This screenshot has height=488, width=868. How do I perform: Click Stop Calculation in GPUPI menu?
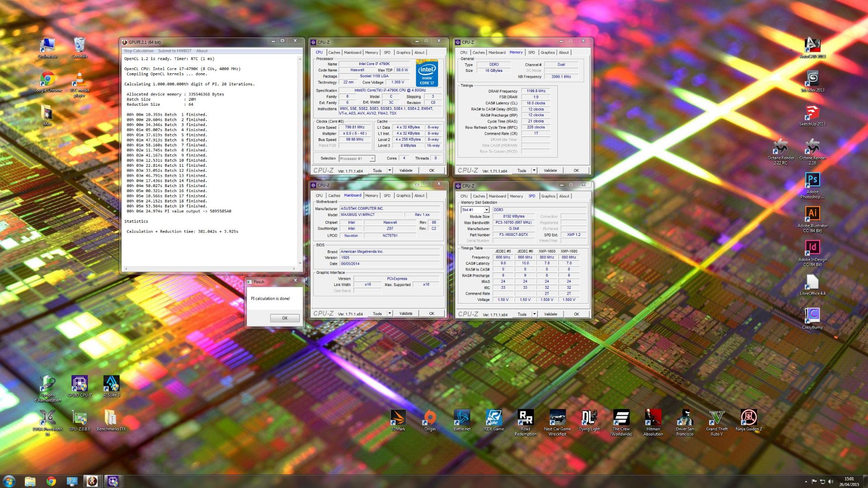click(139, 51)
